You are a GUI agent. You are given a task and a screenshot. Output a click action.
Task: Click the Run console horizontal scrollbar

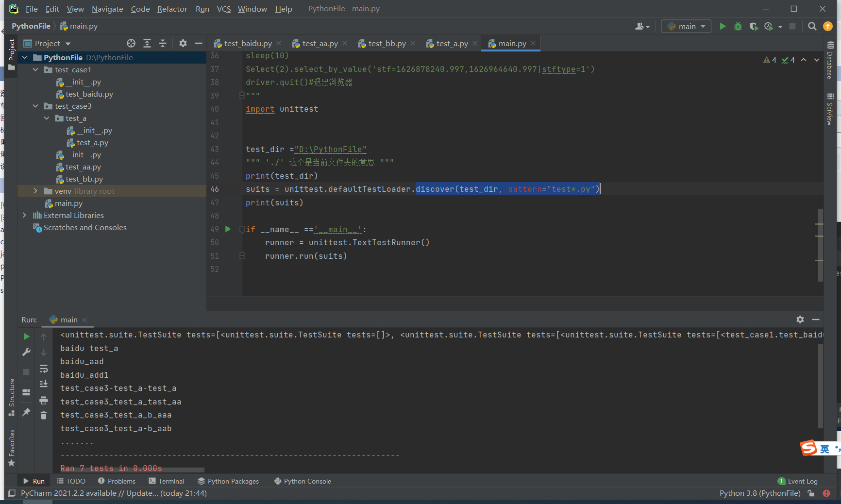click(x=132, y=470)
